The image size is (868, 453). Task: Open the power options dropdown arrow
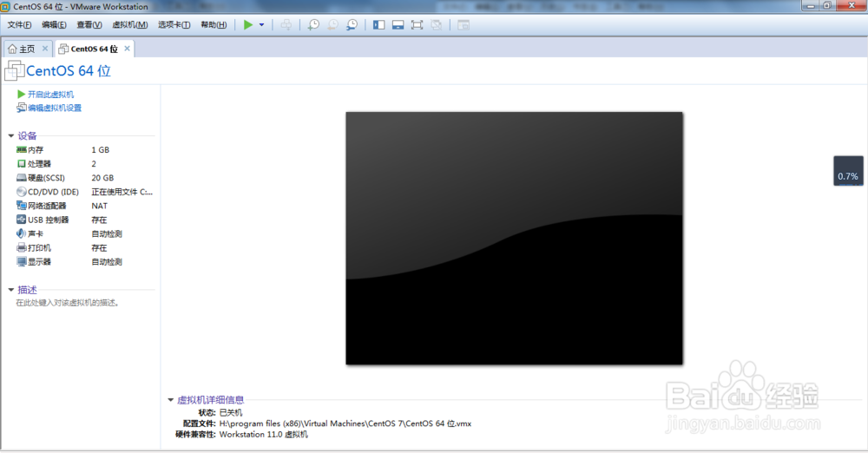point(262,25)
